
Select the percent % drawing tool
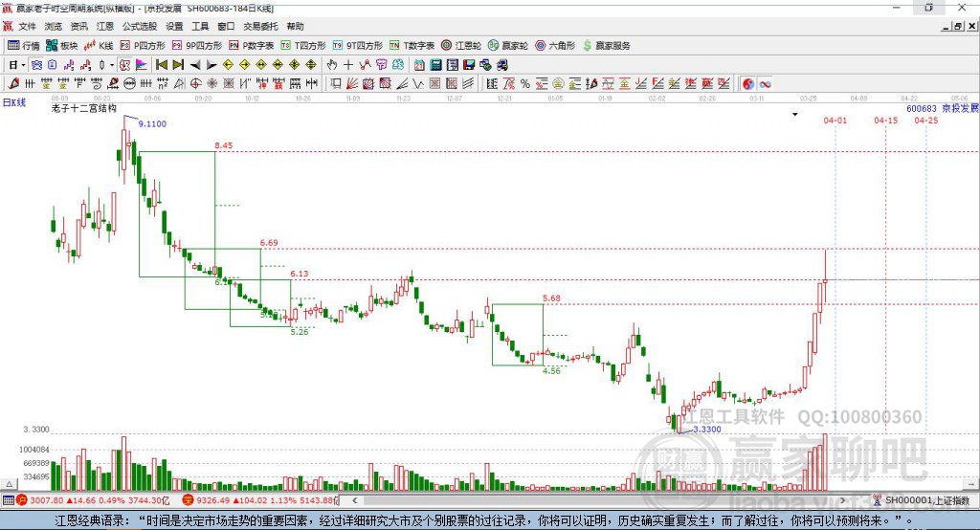coord(525,84)
